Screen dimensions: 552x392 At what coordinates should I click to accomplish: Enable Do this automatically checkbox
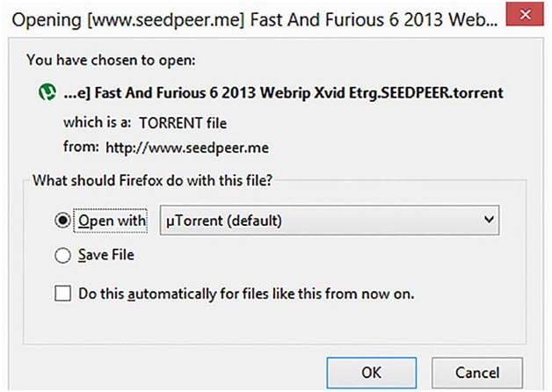point(62,293)
